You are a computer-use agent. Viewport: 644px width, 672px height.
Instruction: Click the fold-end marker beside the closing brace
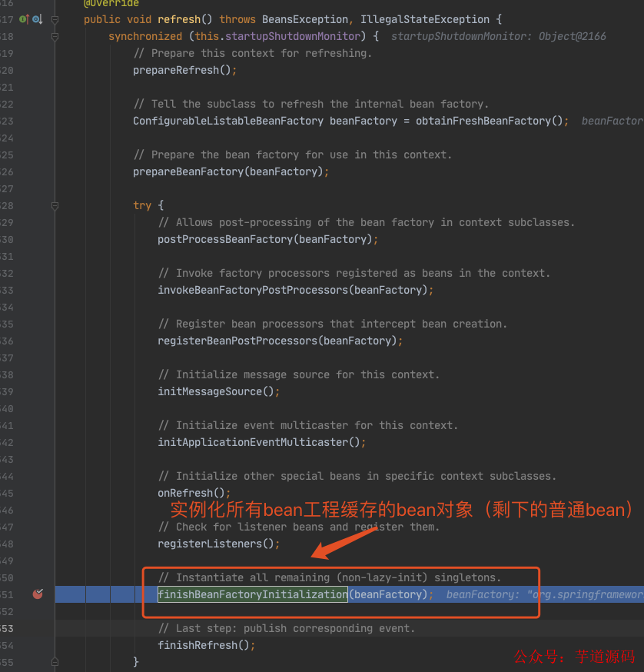point(55,662)
